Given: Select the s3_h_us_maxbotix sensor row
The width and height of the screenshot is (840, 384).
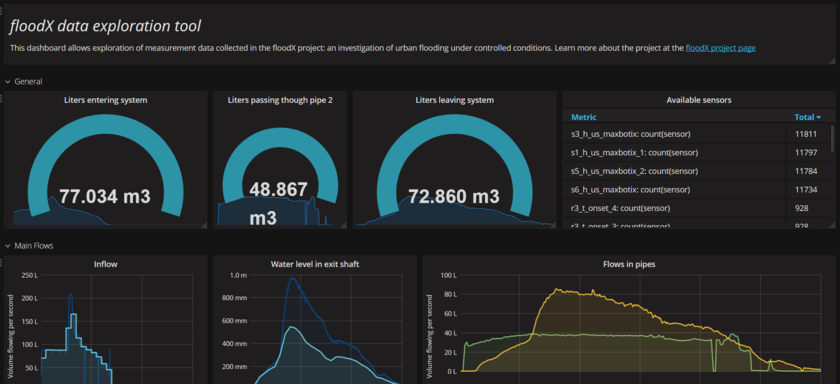Looking at the screenshot, I should (x=696, y=134).
